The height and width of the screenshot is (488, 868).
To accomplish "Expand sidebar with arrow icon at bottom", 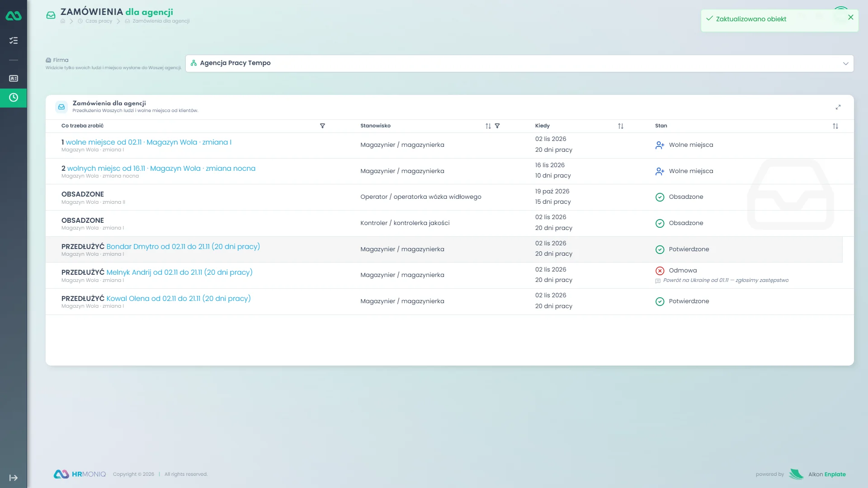I will (x=14, y=478).
